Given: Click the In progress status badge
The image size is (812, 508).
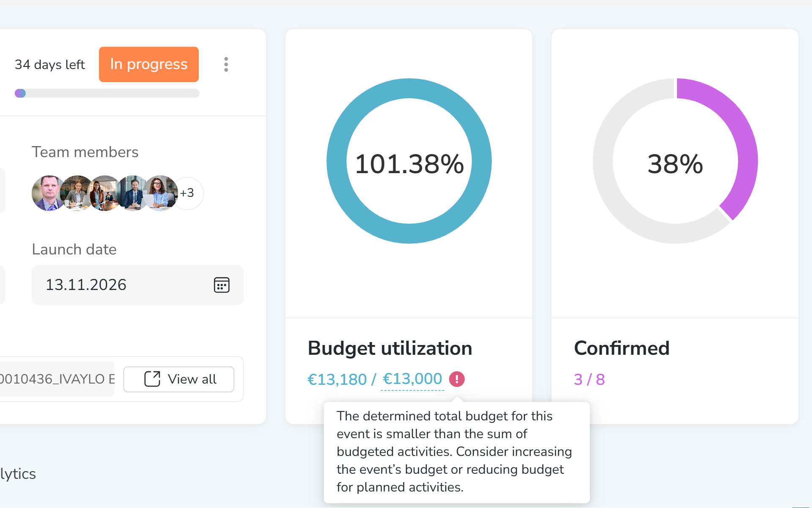Looking at the screenshot, I should [149, 64].
